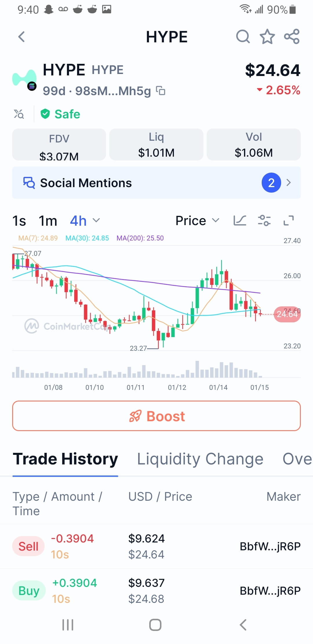The height and width of the screenshot is (644, 313).
Task: Open search with the magnifier icon
Action: coord(243,37)
